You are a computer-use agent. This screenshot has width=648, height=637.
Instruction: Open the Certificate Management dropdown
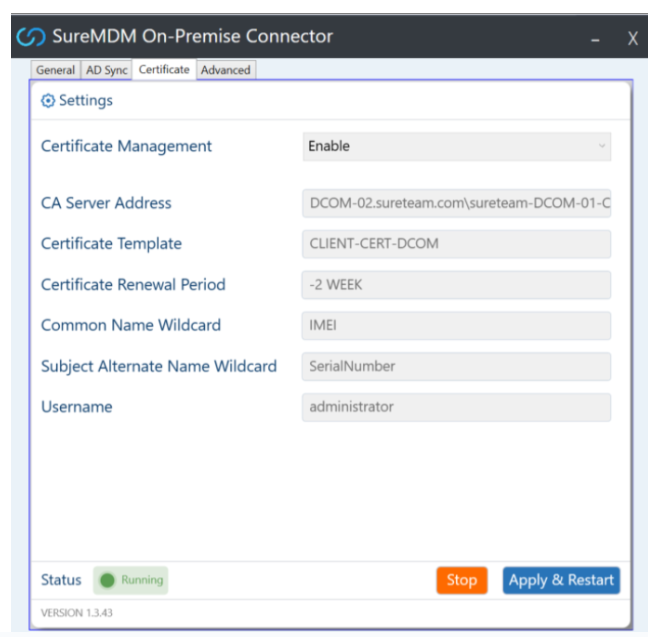457,146
